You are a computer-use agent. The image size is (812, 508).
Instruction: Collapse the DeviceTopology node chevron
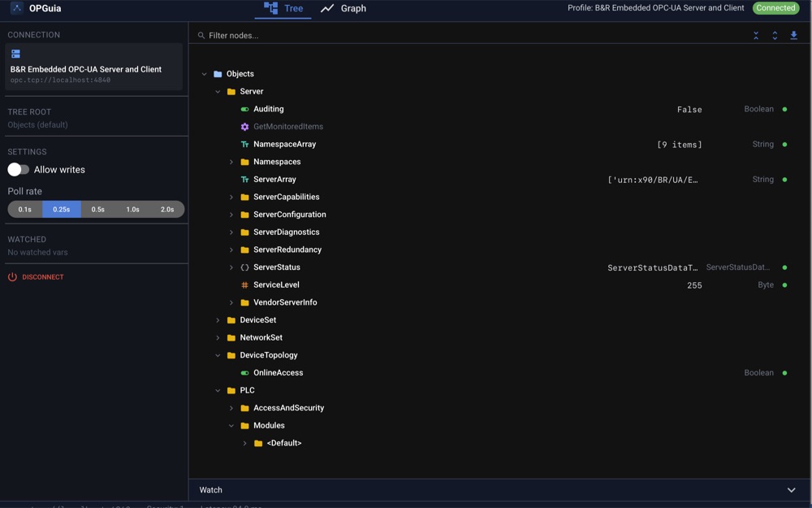coord(218,355)
